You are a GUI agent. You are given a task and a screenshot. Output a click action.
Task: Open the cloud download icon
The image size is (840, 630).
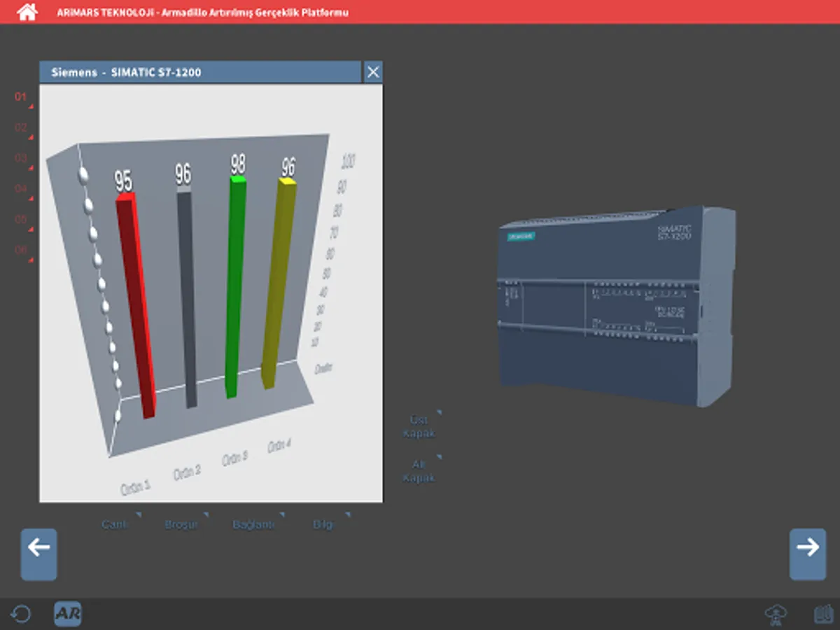(776, 615)
